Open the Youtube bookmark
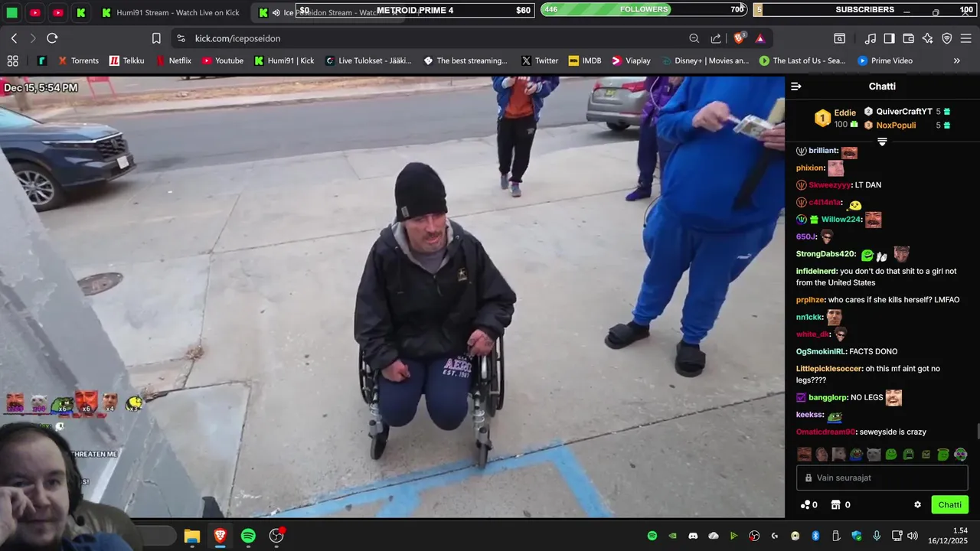This screenshot has width=980, height=551. (222, 60)
